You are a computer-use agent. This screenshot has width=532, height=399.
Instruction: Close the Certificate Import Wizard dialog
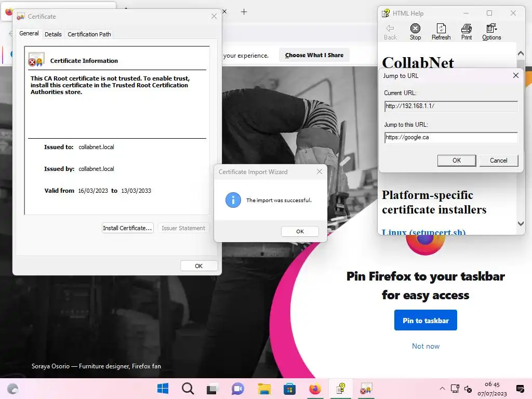pyautogui.click(x=320, y=171)
